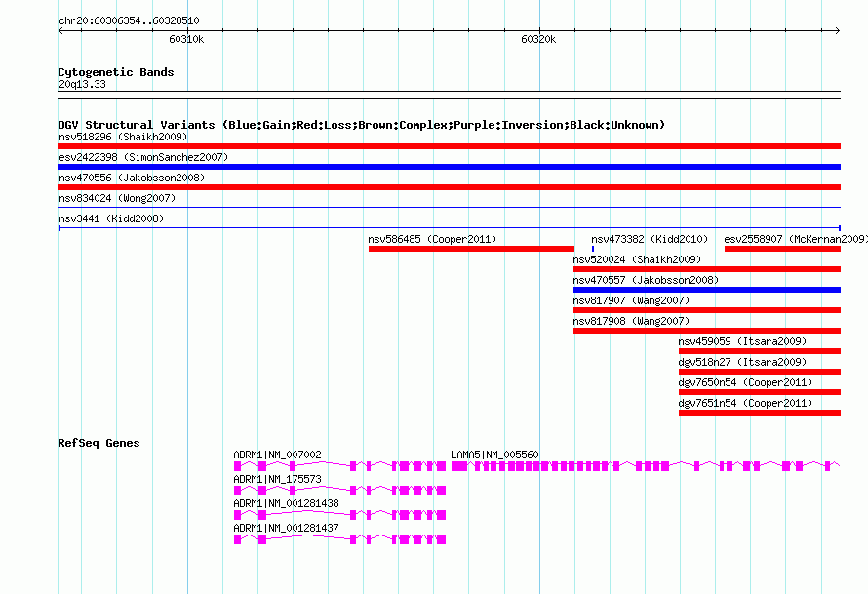Select the thin nsv834024 (Wong2007) line
This screenshot has height=594, width=868.
pyautogui.click(x=449, y=208)
